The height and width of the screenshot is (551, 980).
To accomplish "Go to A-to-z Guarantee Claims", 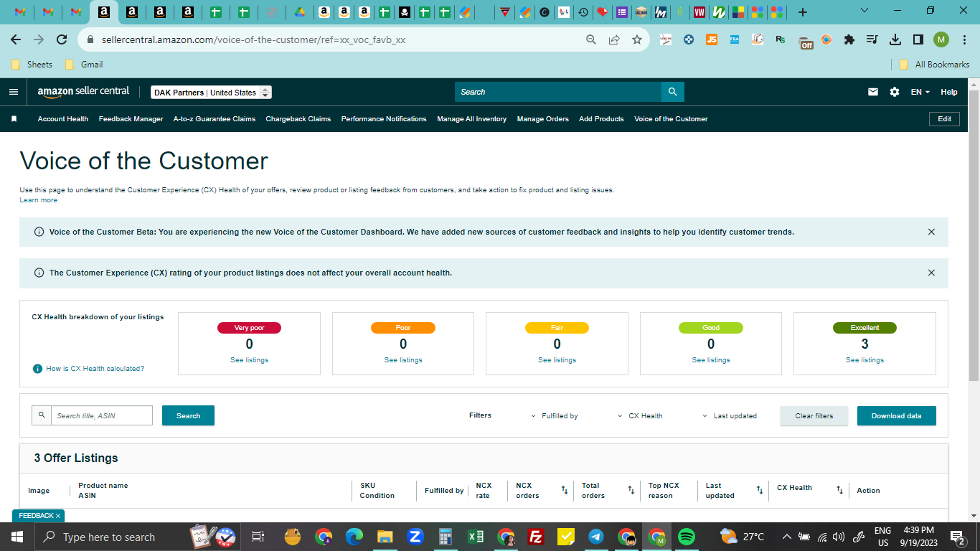I will [215, 119].
